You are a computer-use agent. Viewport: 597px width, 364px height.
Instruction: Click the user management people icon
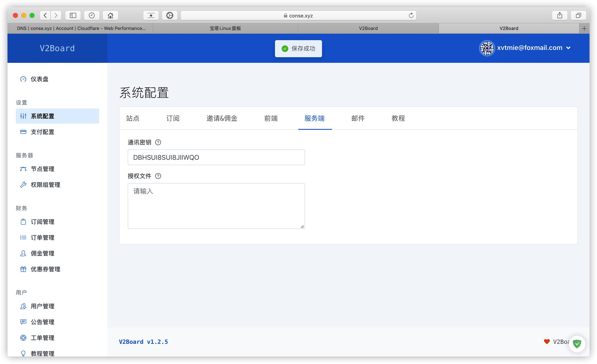(23, 306)
